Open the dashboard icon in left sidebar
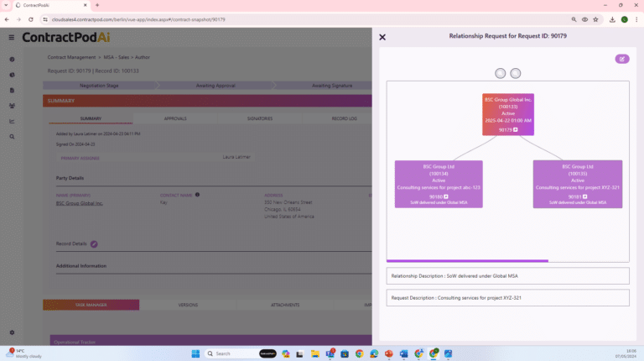The image size is (644, 361). (x=12, y=60)
